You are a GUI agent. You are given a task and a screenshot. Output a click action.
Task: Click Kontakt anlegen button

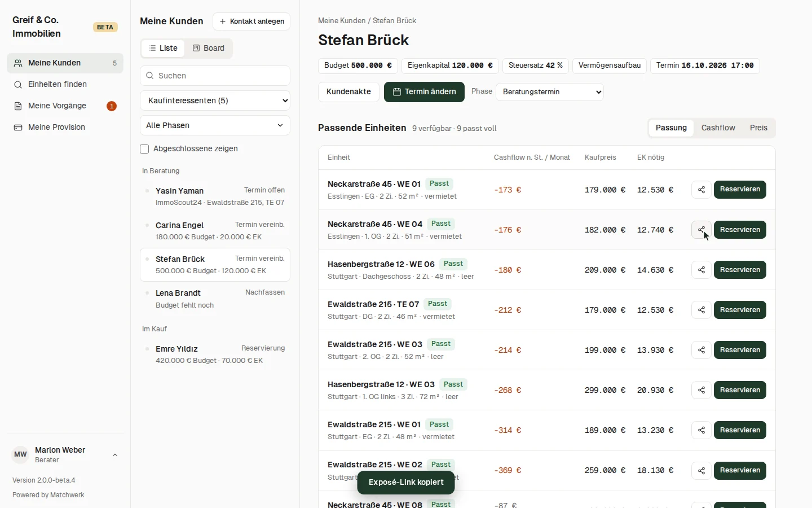pyautogui.click(x=251, y=21)
